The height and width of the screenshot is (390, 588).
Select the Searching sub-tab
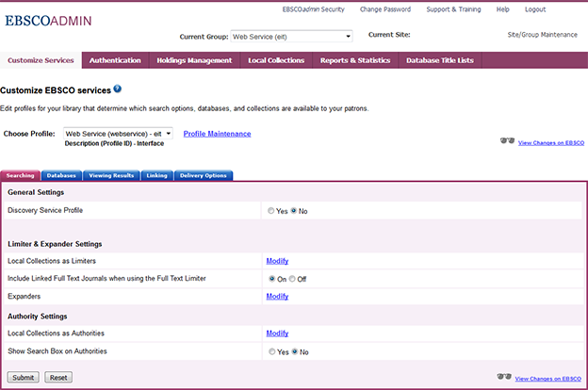(x=20, y=175)
